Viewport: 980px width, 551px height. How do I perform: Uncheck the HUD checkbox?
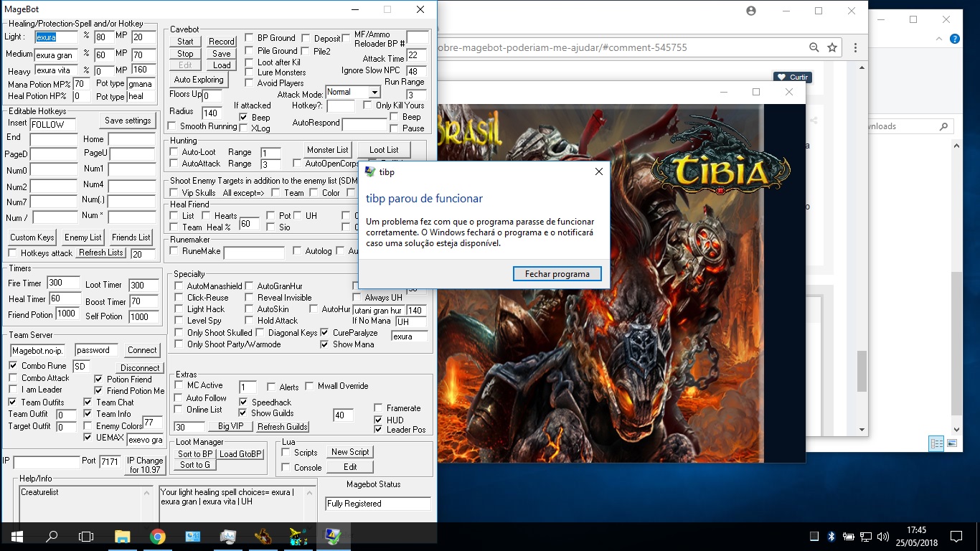(x=379, y=420)
